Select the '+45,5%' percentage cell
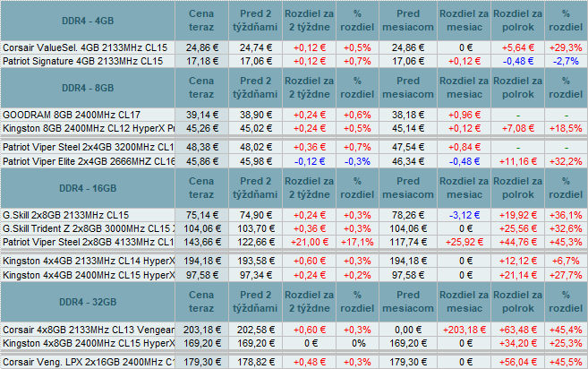588x369 pixels. (566, 362)
